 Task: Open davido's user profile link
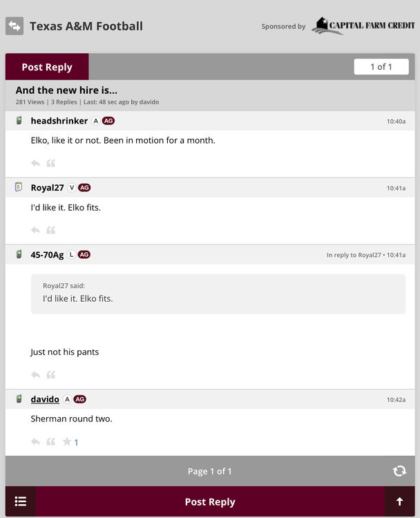(x=45, y=399)
